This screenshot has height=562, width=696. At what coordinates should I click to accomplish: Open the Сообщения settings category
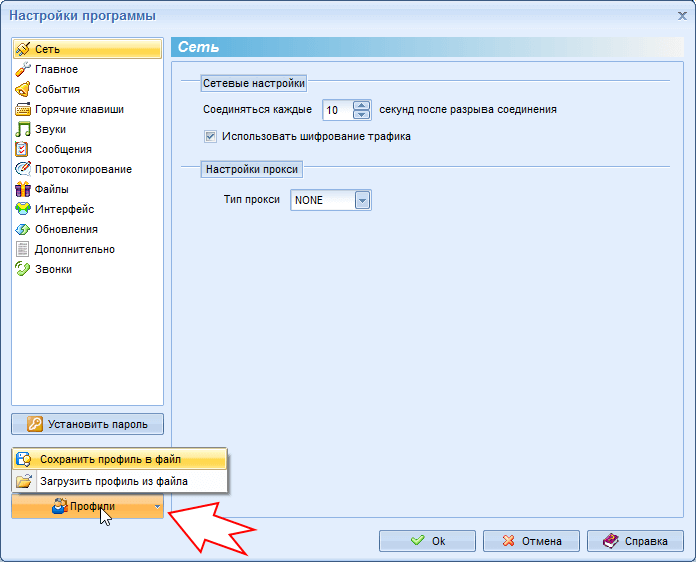[87, 149]
